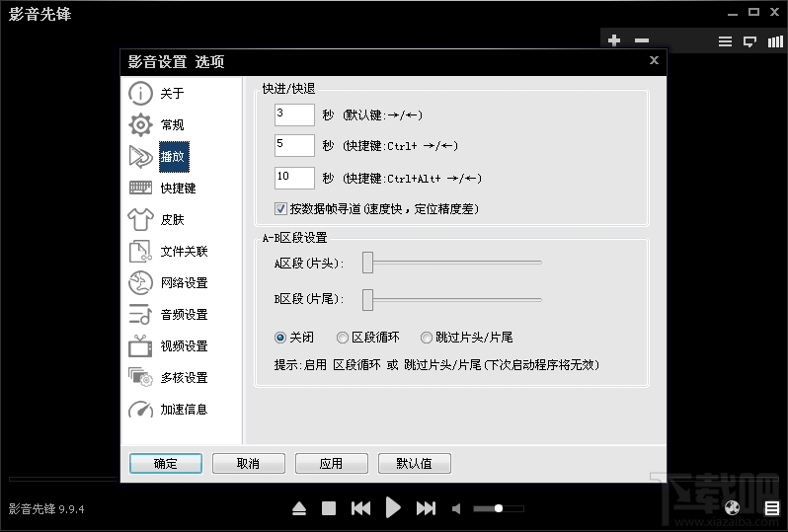
Task: Switch to the 关于 settings tab
Action: pos(172,94)
